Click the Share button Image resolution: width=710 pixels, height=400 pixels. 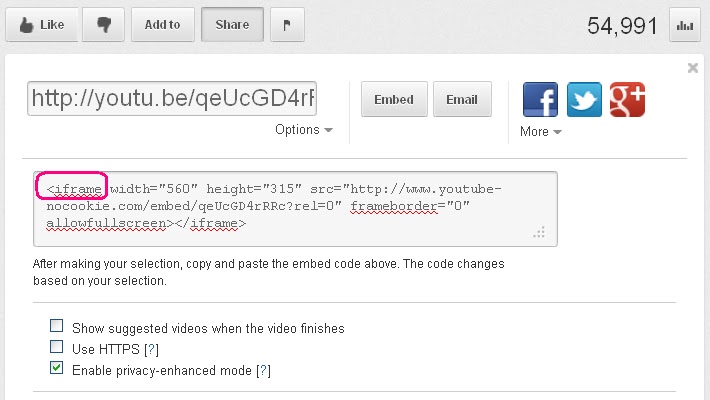pyautogui.click(x=232, y=25)
